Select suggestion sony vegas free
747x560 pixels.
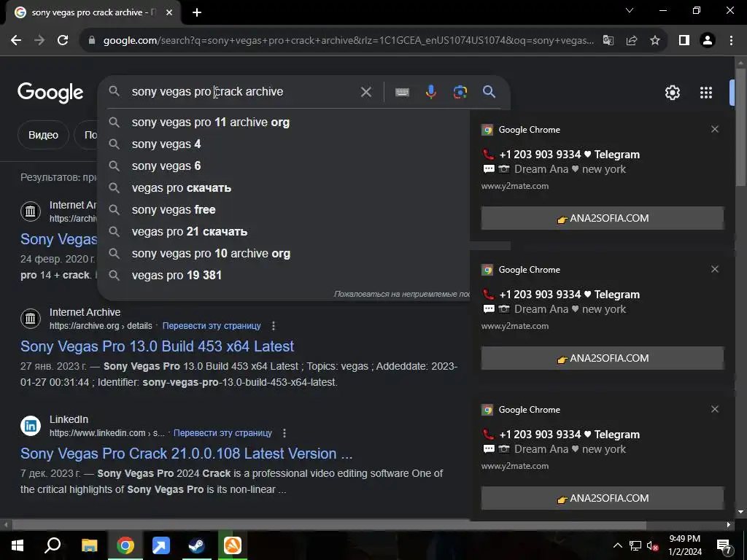284,210
